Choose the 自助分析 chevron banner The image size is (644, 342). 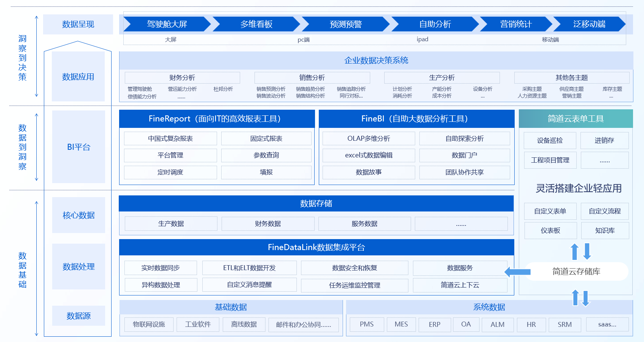(x=435, y=24)
